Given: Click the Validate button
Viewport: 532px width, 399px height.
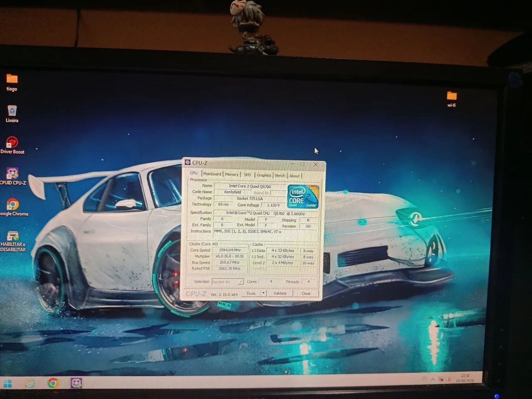Looking at the screenshot, I should point(280,293).
